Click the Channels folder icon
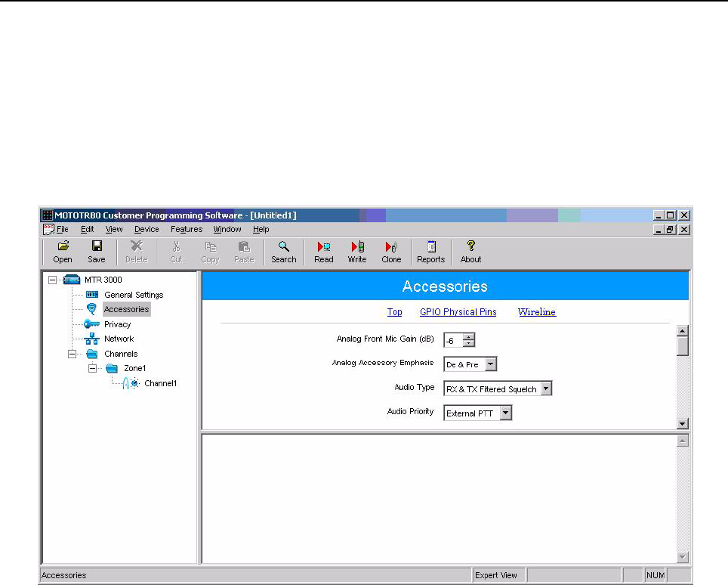This screenshot has height=585, width=728. [x=92, y=354]
